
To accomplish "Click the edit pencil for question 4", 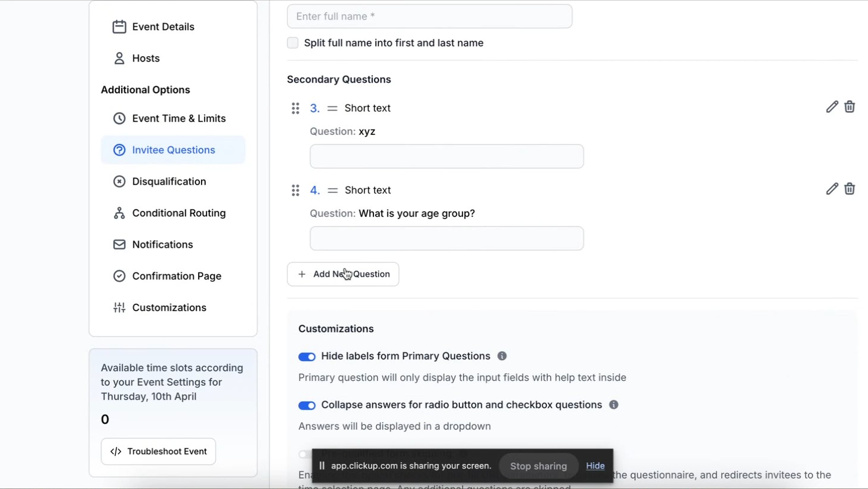I will (832, 189).
